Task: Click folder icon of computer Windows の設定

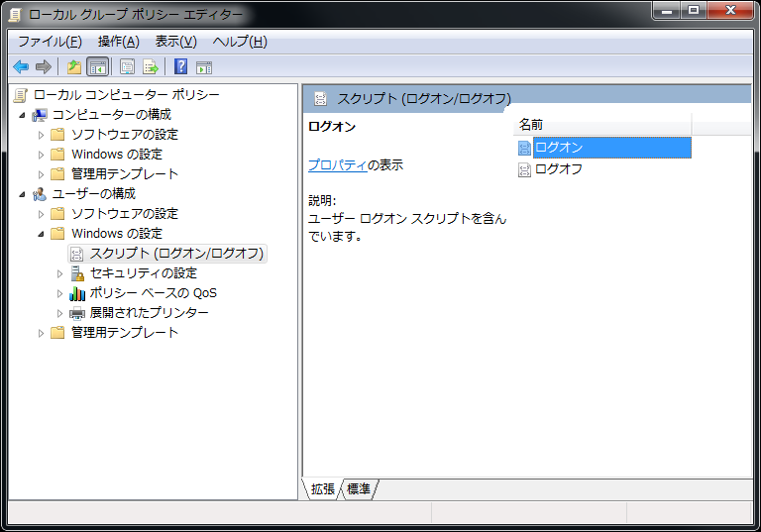Action: (57, 155)
